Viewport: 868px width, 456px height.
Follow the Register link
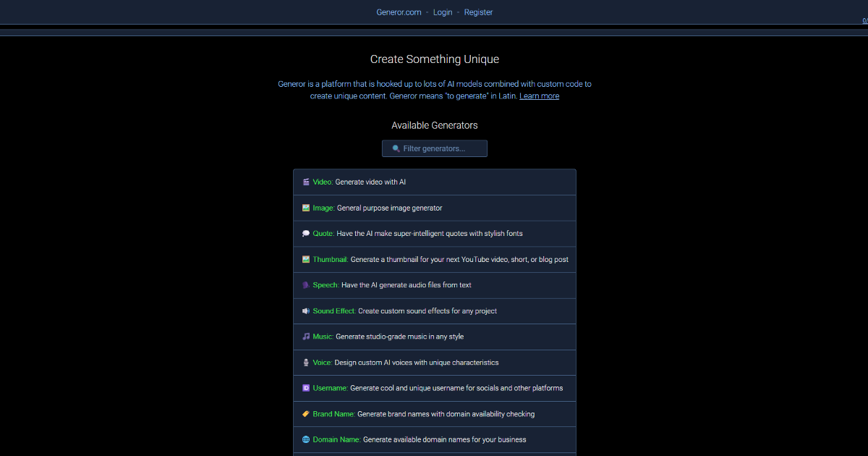pos(478,12)
